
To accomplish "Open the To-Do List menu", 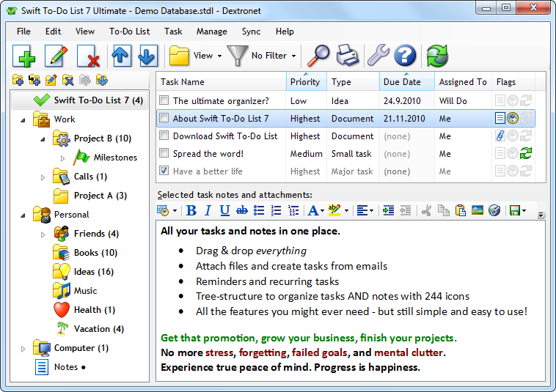I will [129, 32].
